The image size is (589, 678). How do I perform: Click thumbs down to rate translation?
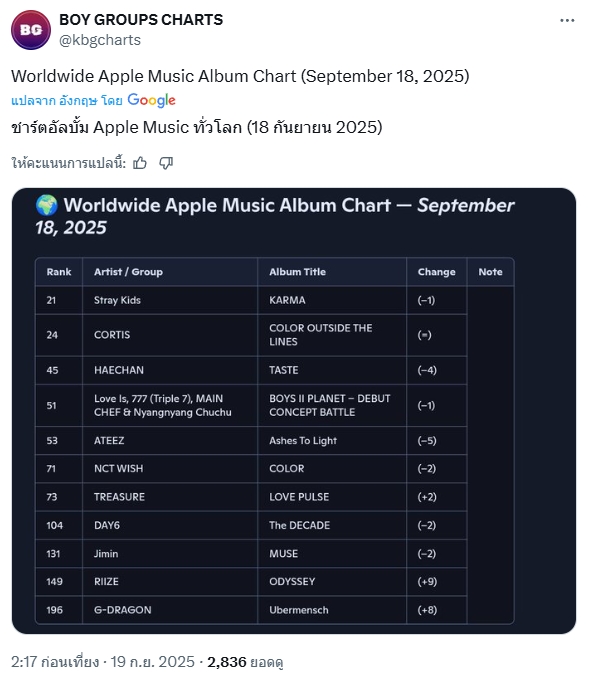tap(166, 163)
